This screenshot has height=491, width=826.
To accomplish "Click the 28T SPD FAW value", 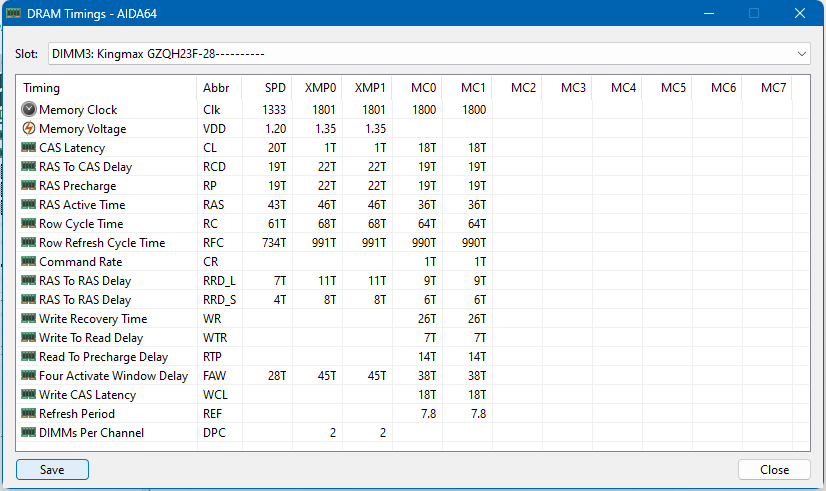I will (277, 375).
